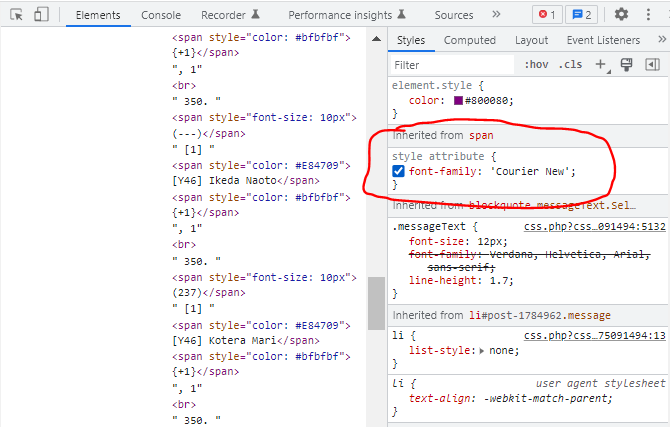Open the Sources tab

(454, 15)
